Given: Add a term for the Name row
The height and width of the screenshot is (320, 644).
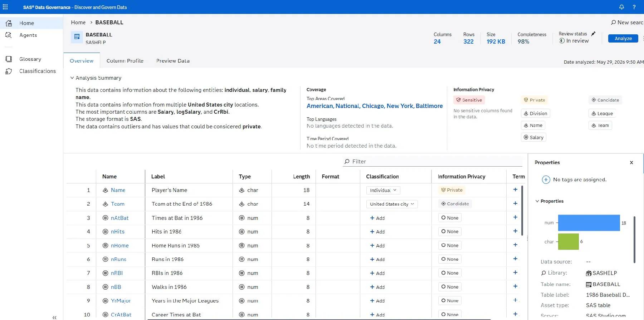Looking at the screenshot, I should [x=515, y=189].
